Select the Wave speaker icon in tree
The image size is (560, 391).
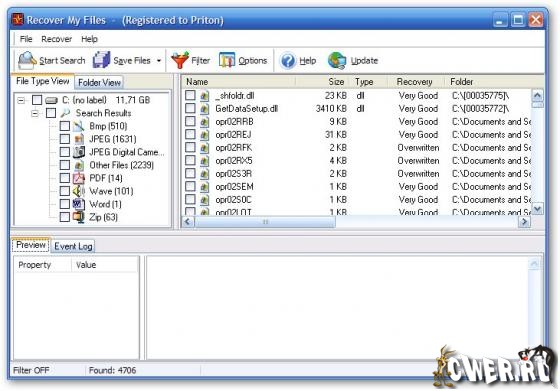79,191
